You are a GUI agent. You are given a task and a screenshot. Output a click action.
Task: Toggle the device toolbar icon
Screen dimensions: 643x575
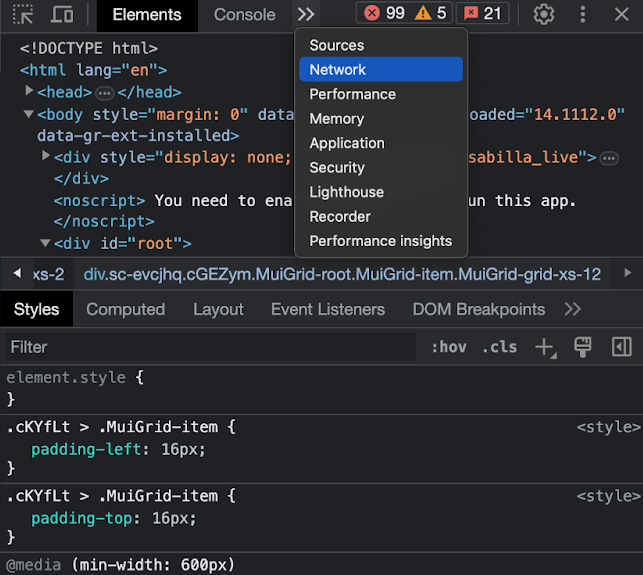62,14
